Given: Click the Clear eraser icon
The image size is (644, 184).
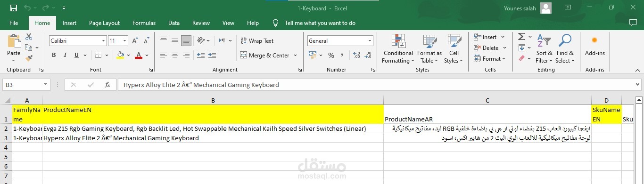Looking at the screenshot, I should (521, 58).
